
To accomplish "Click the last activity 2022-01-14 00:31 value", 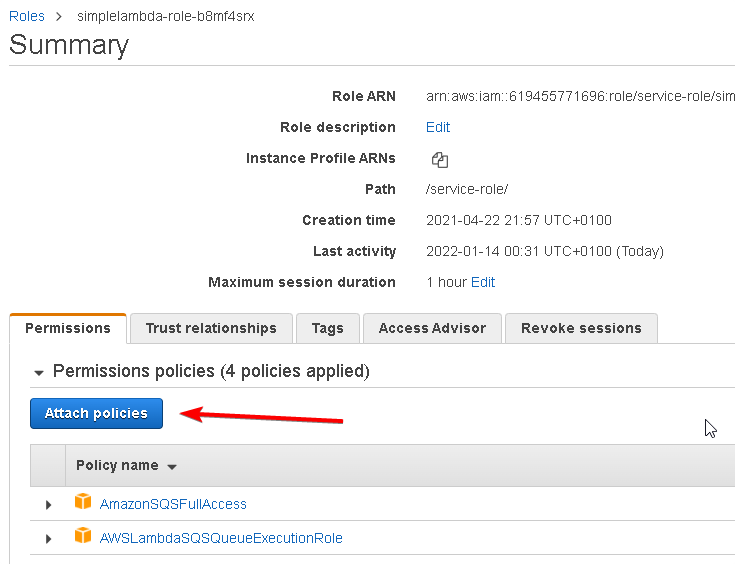I will coord(545,251).
